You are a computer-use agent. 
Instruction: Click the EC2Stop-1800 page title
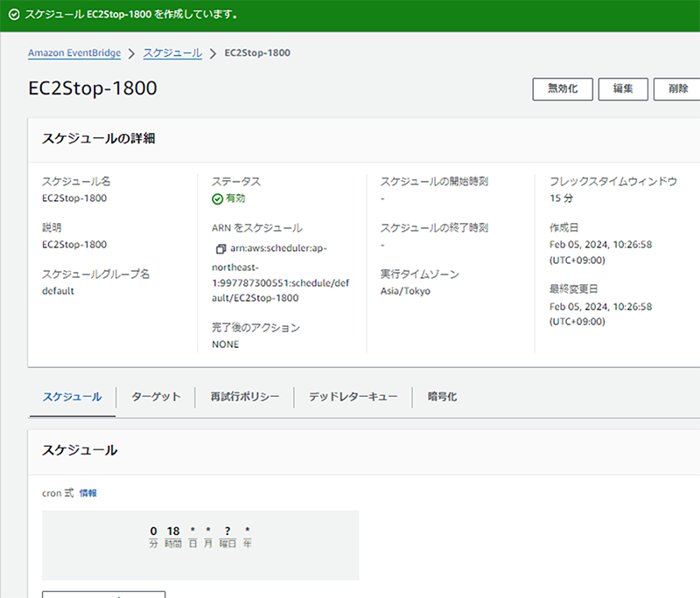(x=93, y=89)
